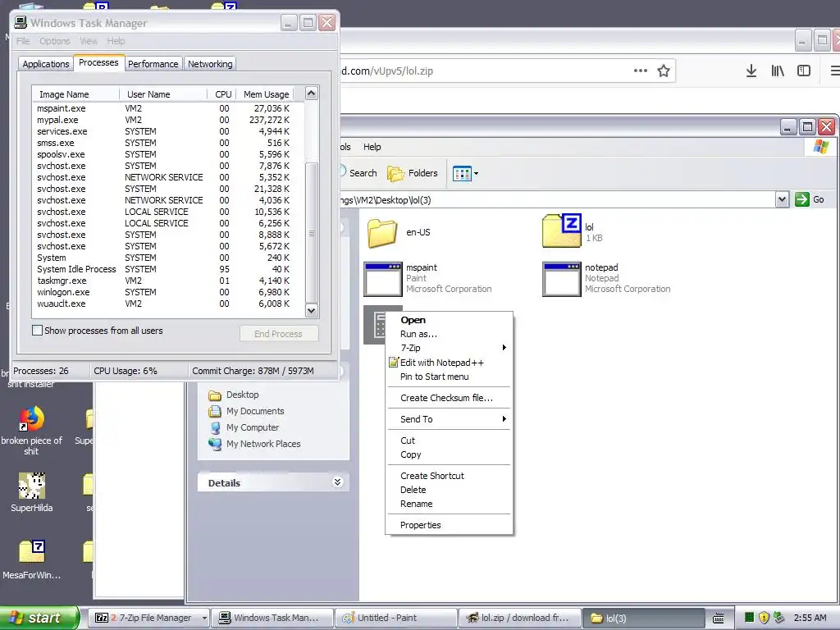Open My Network Places link
840x630 pixels.
[x=263, y=444]
